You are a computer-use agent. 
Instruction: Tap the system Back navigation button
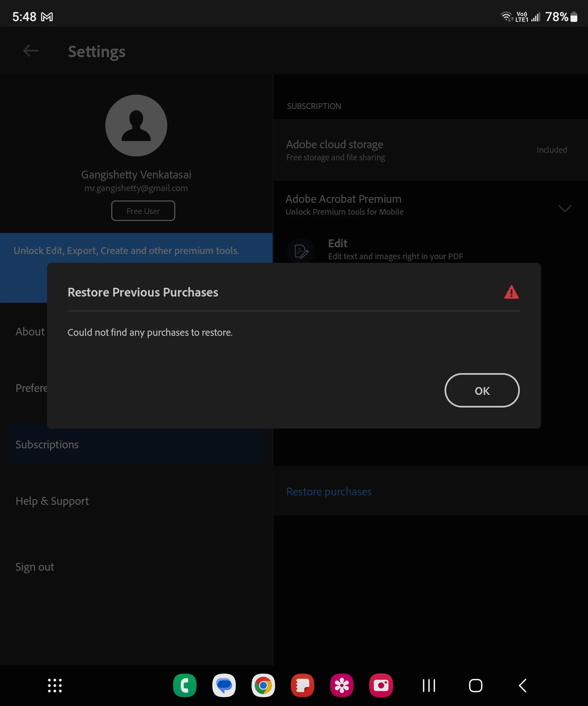point(522,686)
